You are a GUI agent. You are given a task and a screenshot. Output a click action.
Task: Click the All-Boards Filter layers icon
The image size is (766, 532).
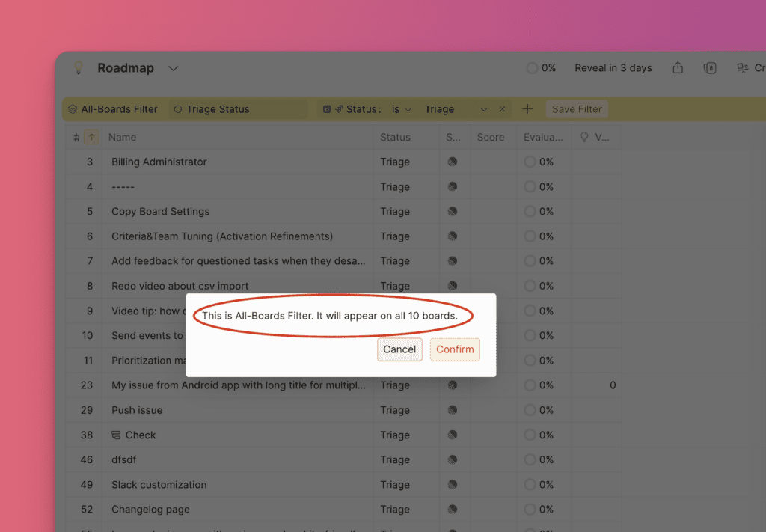click(73, 109)
